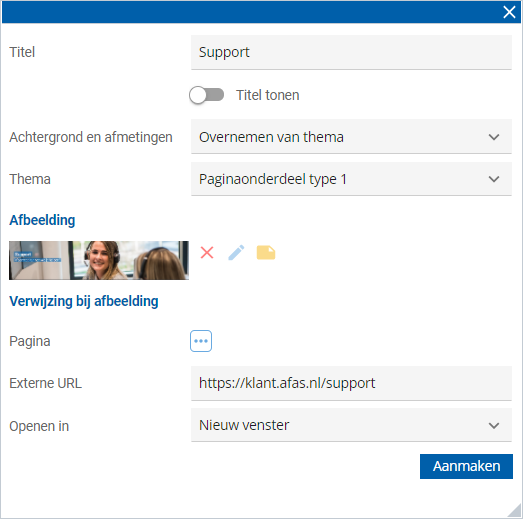
Task: Focus the Titel input field containing Support
Action: point(351,52)
